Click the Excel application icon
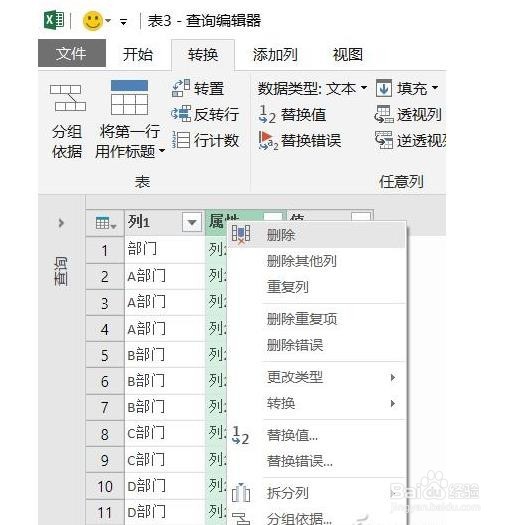This screenshot has height=525, width=509. pos(54,20)
